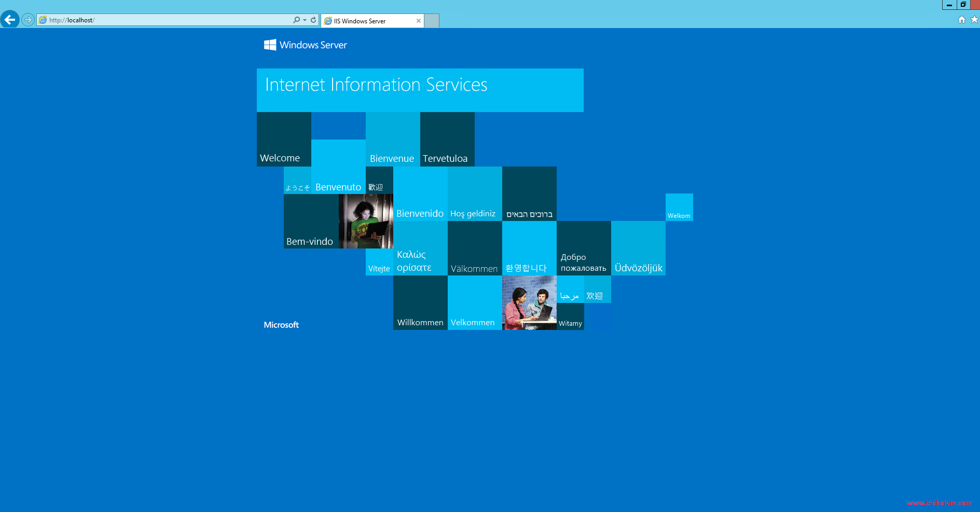This screenshot has width=980, height=512.
Task: Click the Bem-vindo tile
Action: click(311, 221)
